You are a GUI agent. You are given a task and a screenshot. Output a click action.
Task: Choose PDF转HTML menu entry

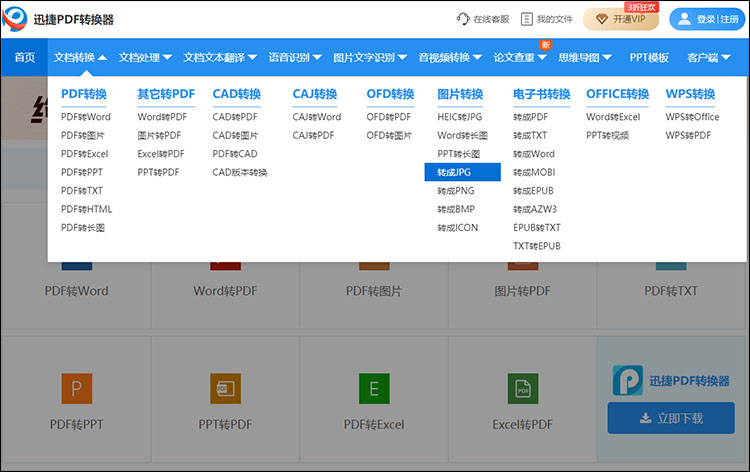pyautogui.click(x=86, y=209)
